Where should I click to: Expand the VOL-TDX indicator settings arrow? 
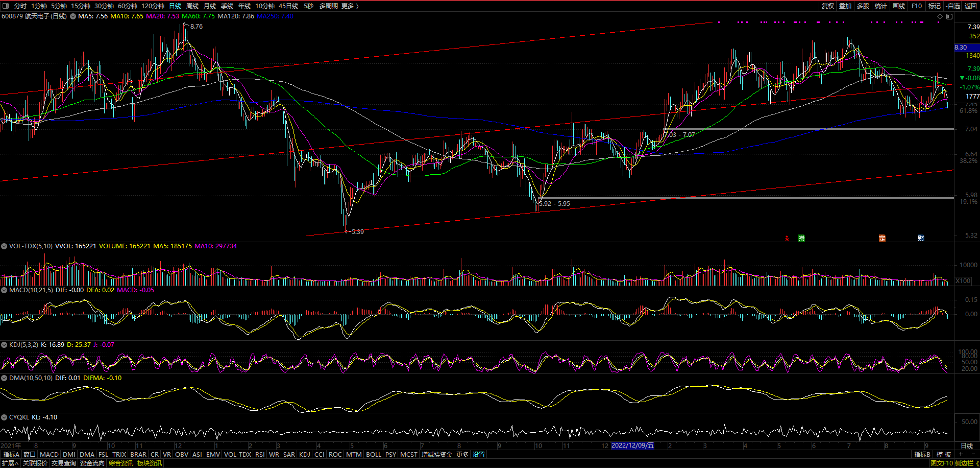4,246
